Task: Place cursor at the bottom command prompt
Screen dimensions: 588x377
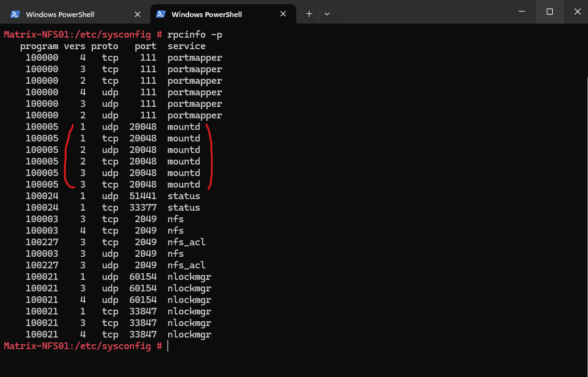Action: 167,346
